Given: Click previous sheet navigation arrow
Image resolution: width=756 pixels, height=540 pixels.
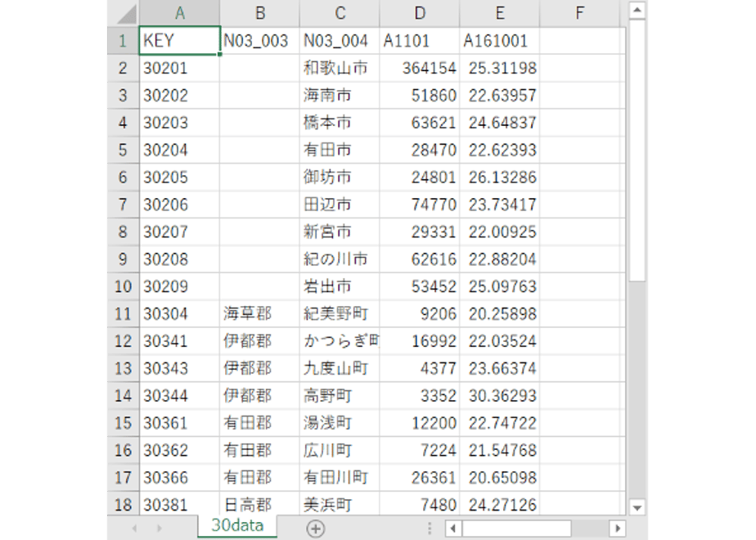Looking at the screenshot, I should (134, 529).
